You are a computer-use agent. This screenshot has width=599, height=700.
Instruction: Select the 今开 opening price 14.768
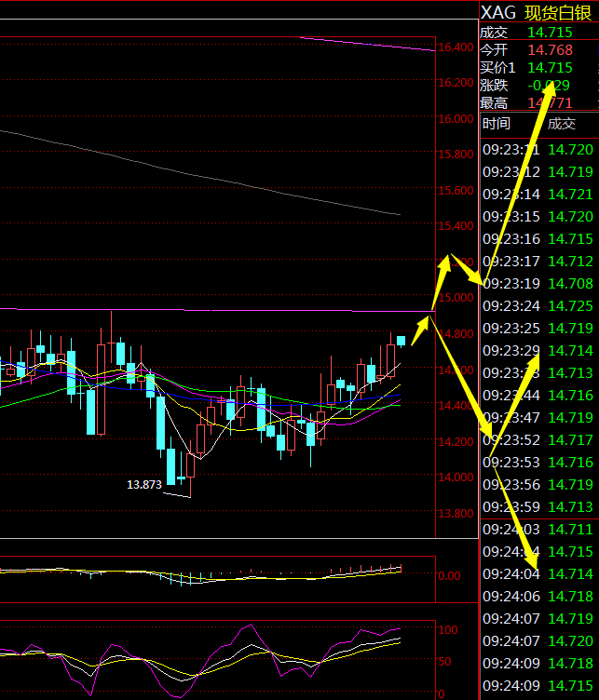[x=550, y=50]
